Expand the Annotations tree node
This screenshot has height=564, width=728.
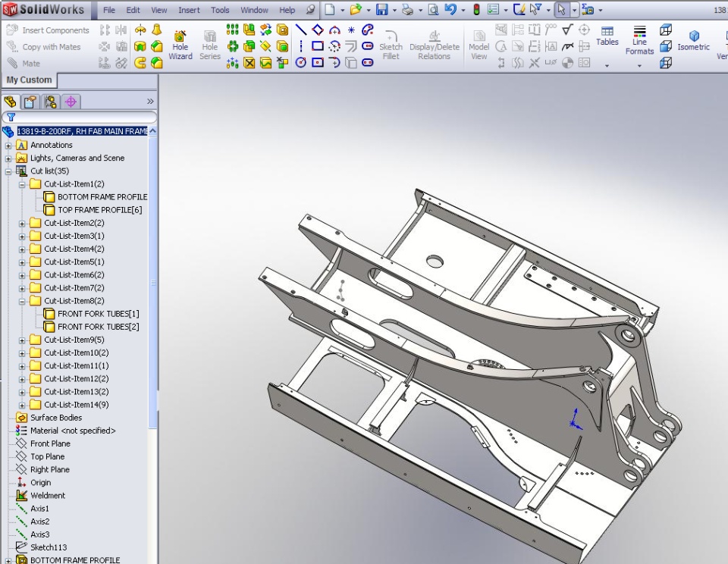tap(8, 146)
